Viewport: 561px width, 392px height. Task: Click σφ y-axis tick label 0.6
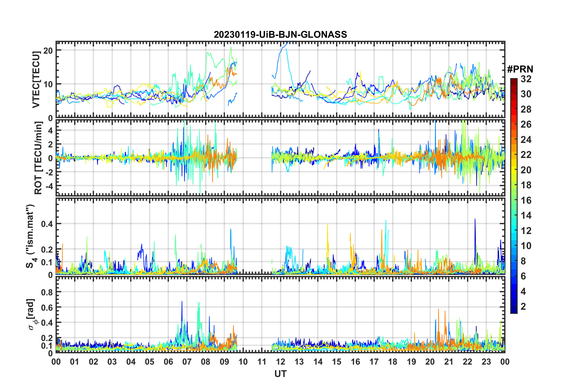47,307
